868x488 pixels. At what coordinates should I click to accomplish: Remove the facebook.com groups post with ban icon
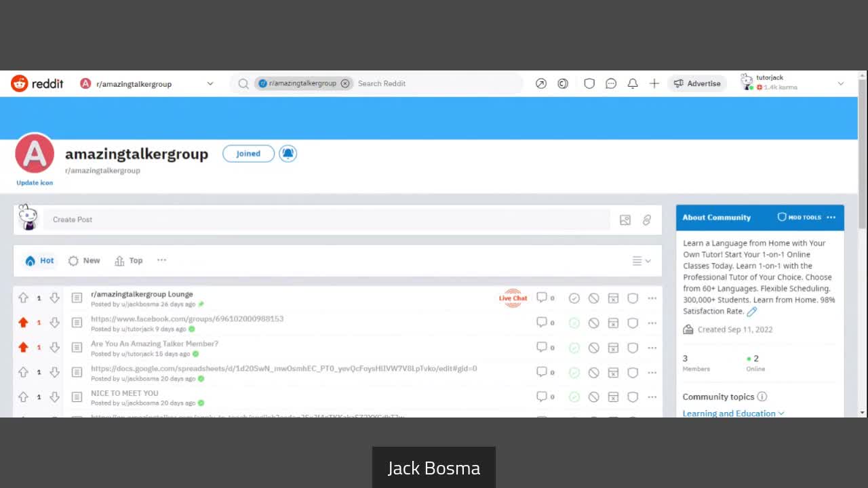click(593, 323)
